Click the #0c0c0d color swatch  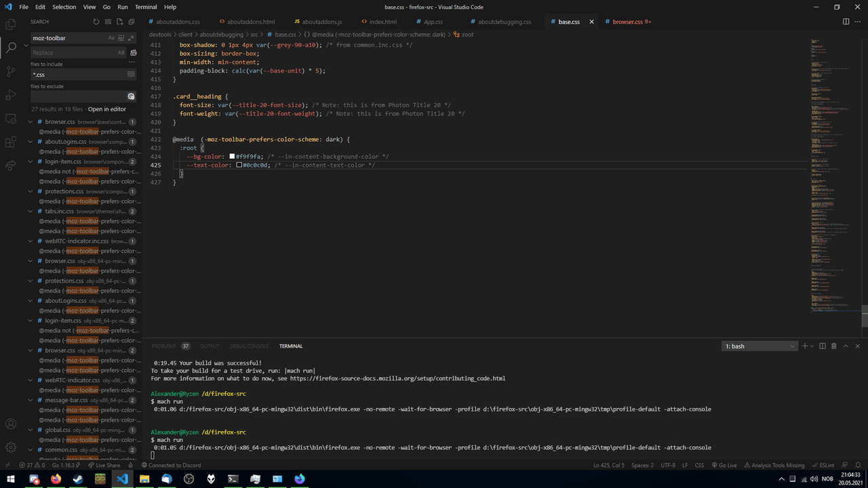coord(239,165)
